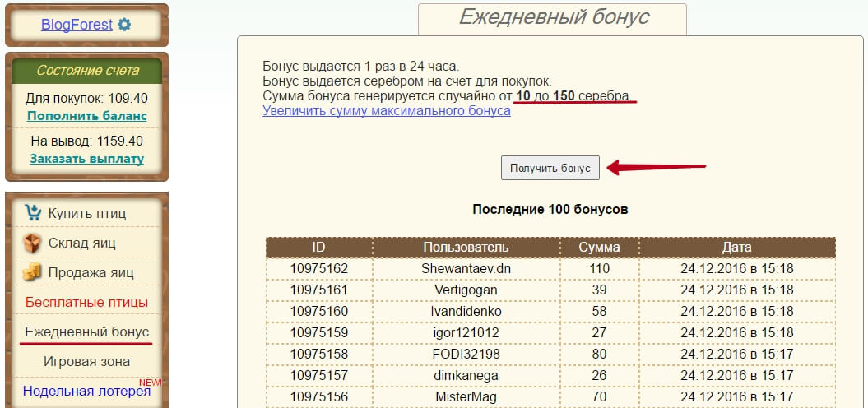Open Игровая зона menu item
The height and width of the screenshot is (408, 868).
coord(87,361)
